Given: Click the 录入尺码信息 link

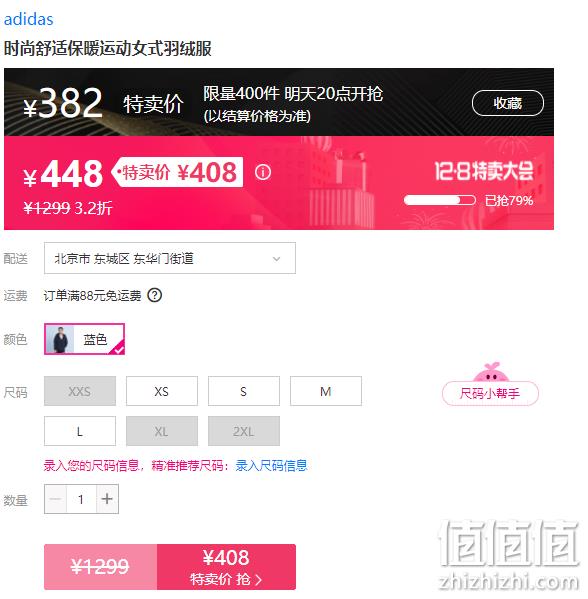Looking at the screenshot, I should coord(271,466).
